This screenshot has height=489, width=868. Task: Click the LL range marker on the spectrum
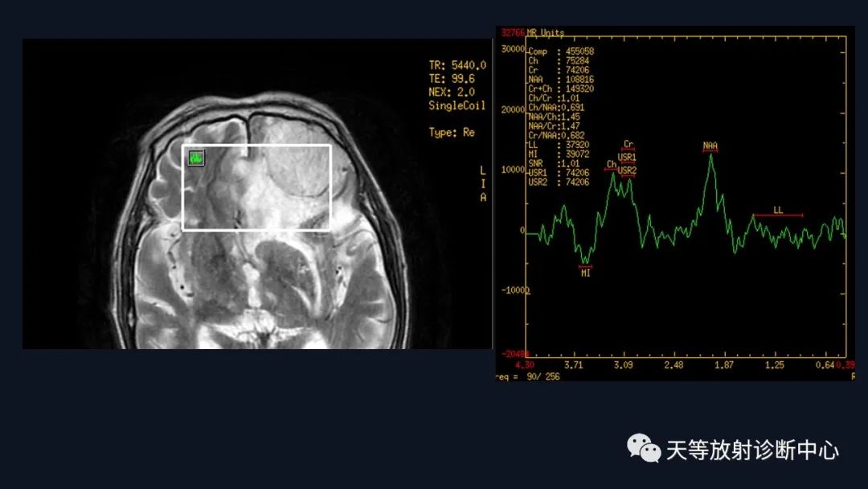pyautogui.click(x=778, y=212)
